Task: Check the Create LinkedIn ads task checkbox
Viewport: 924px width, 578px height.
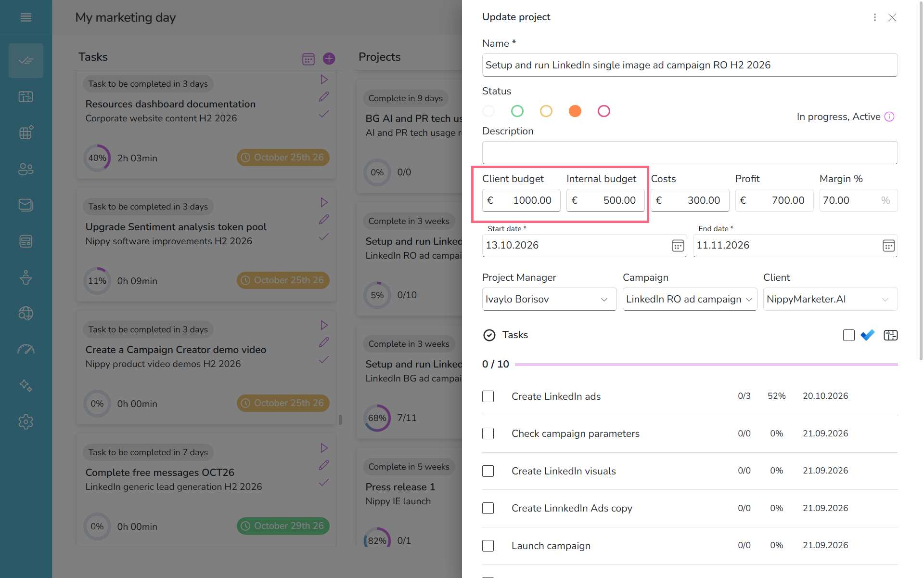Action: [x=488, y=396]
